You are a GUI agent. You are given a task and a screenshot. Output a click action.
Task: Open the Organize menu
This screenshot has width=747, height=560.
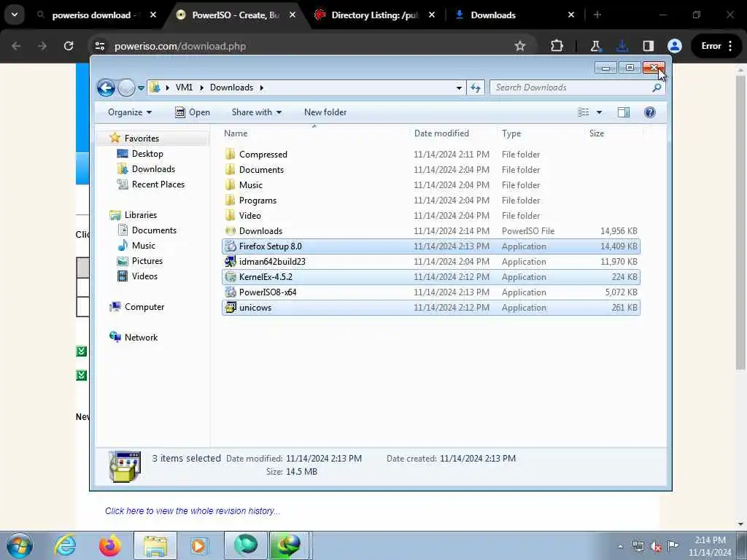point(130,112)
